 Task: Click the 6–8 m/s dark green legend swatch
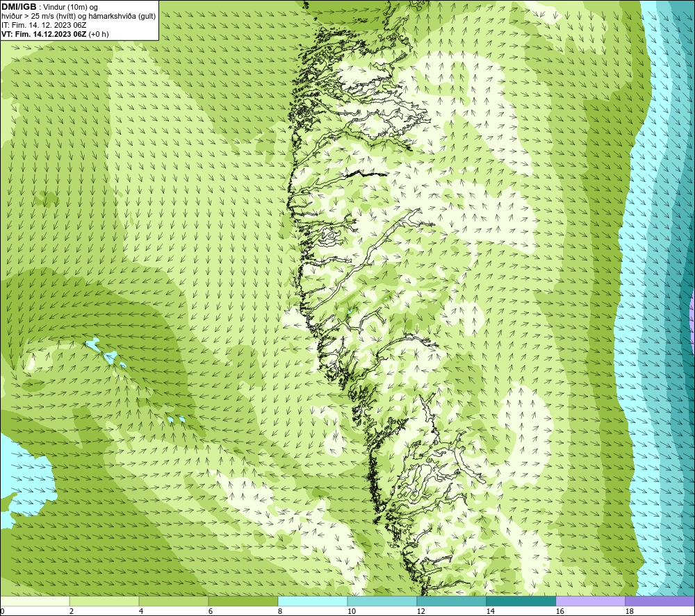[x=243, y=601]
